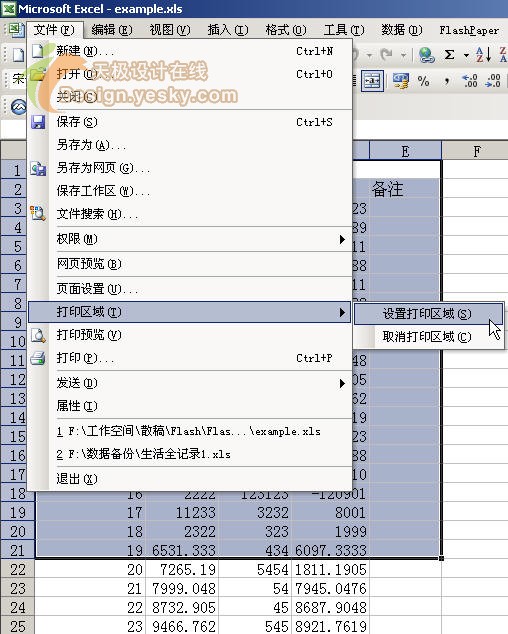This screenshot has height=634, width=508.
Task: Open the FlashPaper menu
Action: (x=469, y=30)
